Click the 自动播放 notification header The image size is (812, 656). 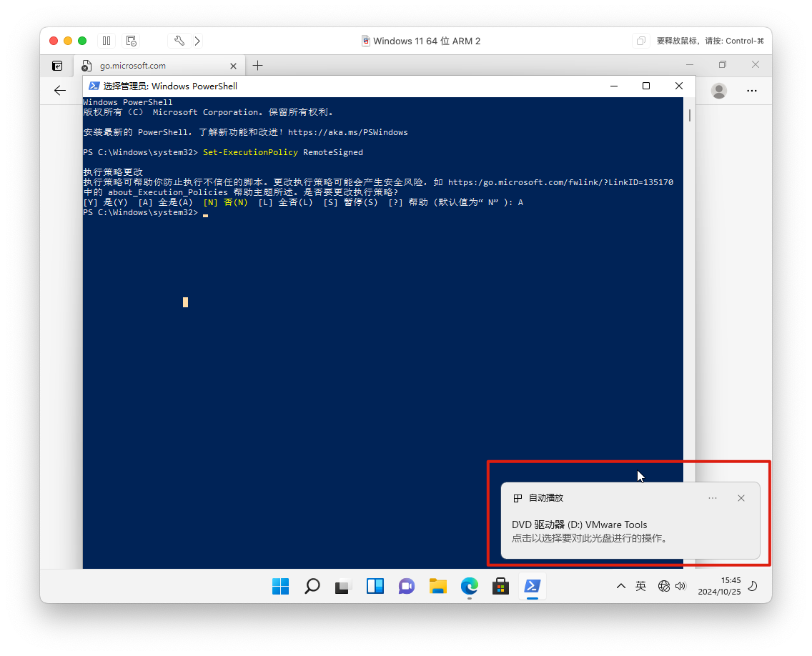pyautogui.click(x=546, y=498)
